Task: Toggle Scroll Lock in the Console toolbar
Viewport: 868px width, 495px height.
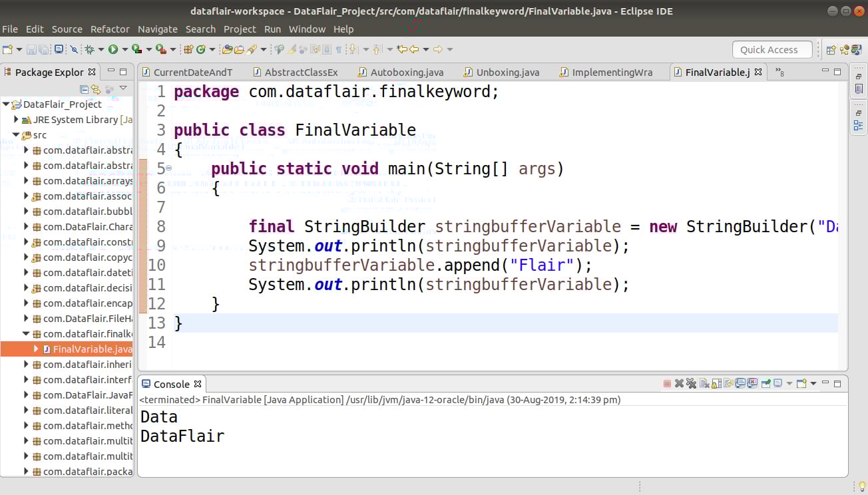Action: click(x=715, y=383)
